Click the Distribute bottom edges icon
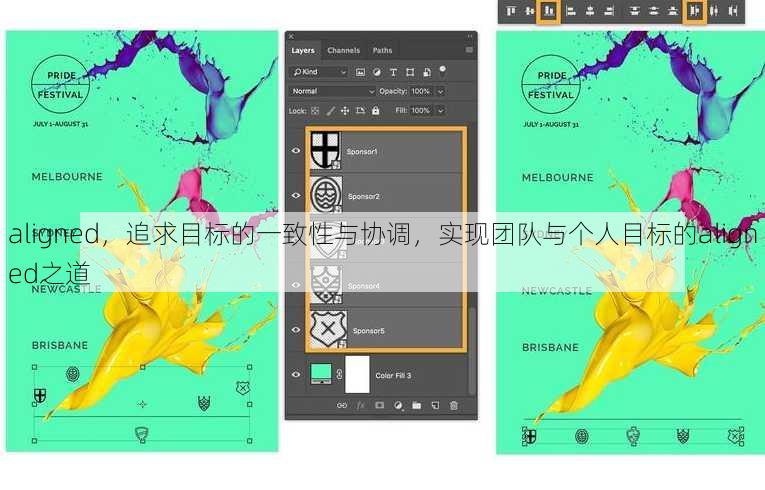 point(673,11)
